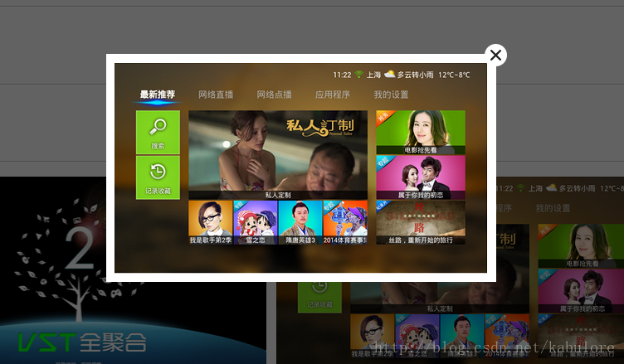Open the 私人定制 movie banner in the popup
Viewport: 624px width, 364px height.
click(278, 155)
